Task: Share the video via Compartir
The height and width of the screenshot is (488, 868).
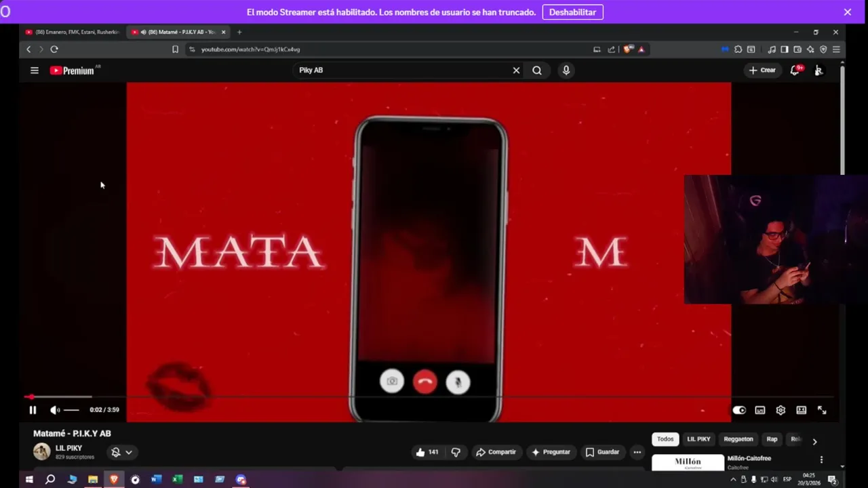Action: pos(496,452)
